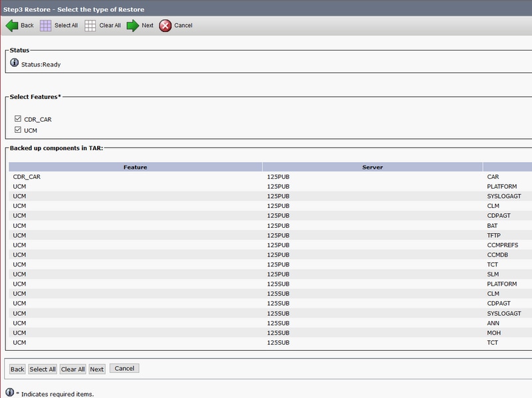Screen dimensions: 532x398
Task: Click the SLM component cell
Action: click(493, 274)
